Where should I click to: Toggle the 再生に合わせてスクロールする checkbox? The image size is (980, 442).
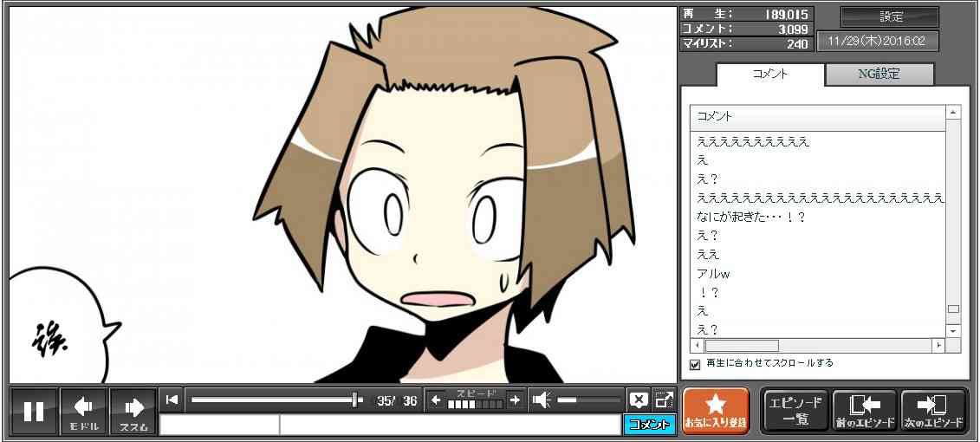click(x=695, y=364)
